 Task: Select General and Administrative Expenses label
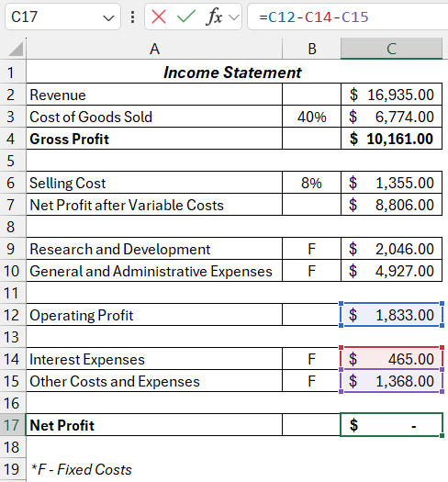pyautogui.click(x=154, y=271)
